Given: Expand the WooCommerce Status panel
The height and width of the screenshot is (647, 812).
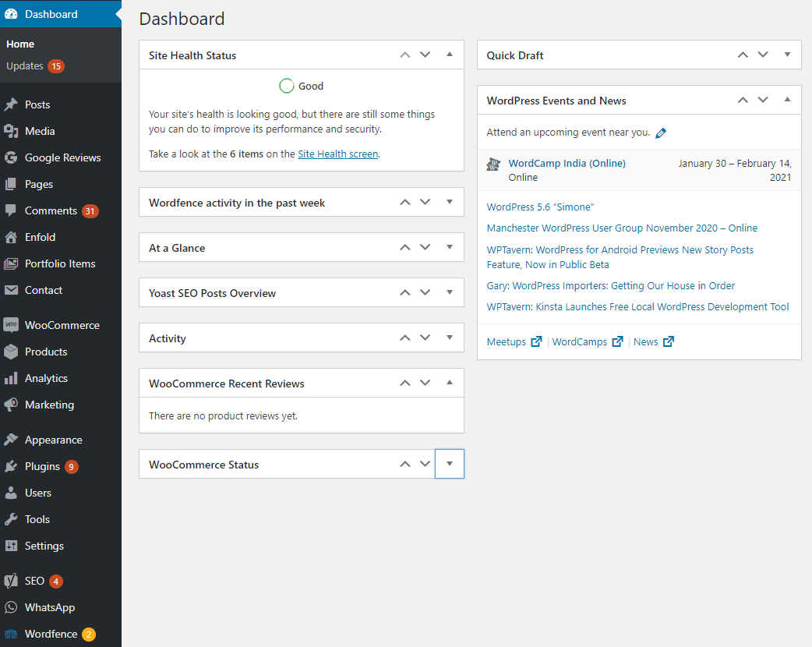Looking at the screenshot, I should 450,464.
